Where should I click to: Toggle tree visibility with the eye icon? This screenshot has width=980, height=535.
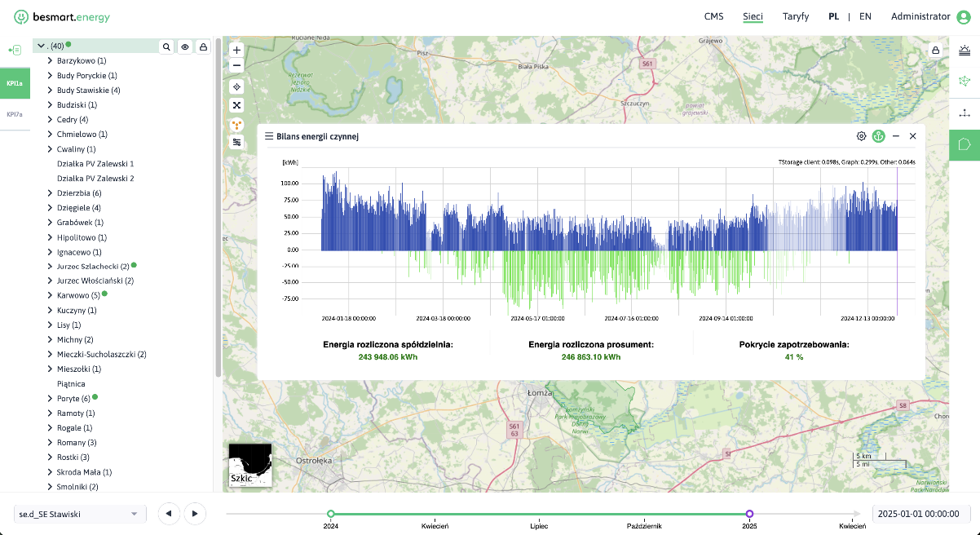[x=185, y=47]
